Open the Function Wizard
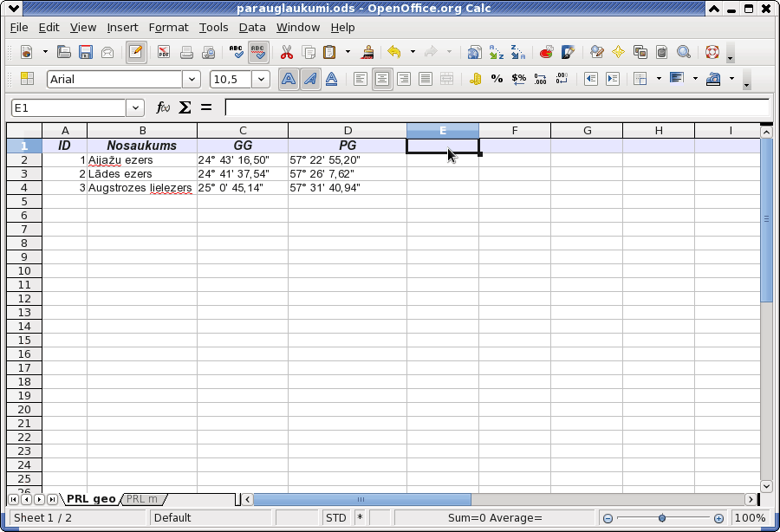This screenshot has width=780, height=532. click(163, 107)
